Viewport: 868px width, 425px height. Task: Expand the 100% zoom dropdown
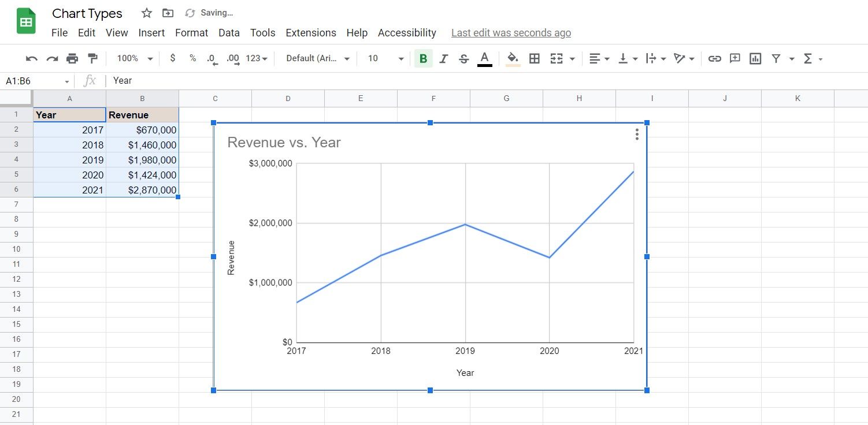[x=135, y=58]
